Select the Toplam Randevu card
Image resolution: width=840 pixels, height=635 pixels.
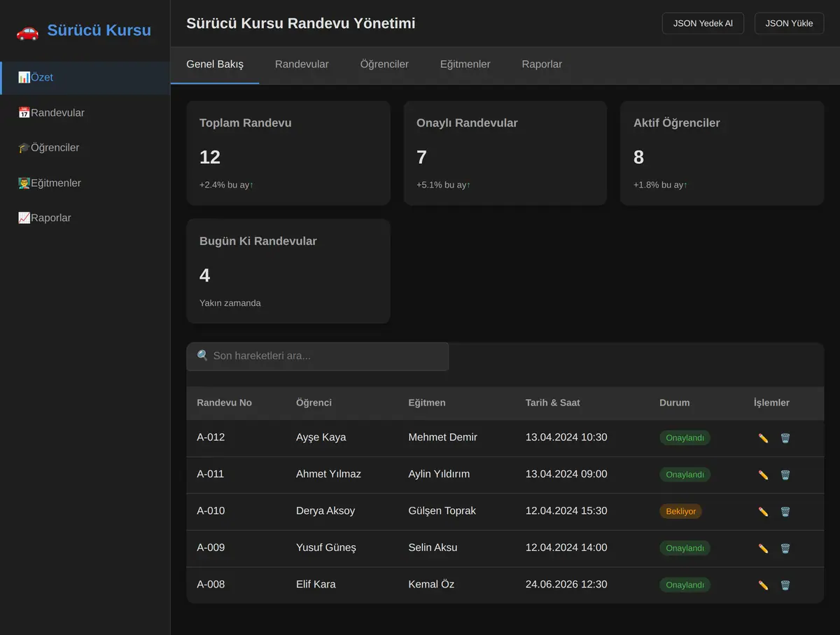[x=288, y=153]
